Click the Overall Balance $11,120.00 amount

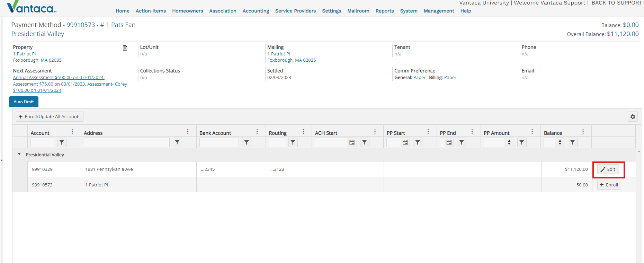tap(623, 34)
